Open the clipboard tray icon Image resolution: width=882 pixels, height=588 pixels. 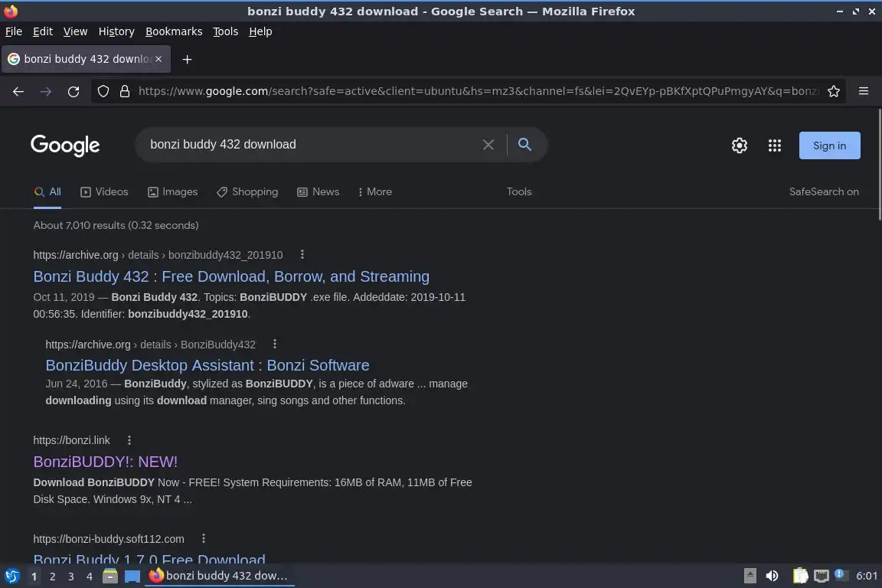(800, 576)
